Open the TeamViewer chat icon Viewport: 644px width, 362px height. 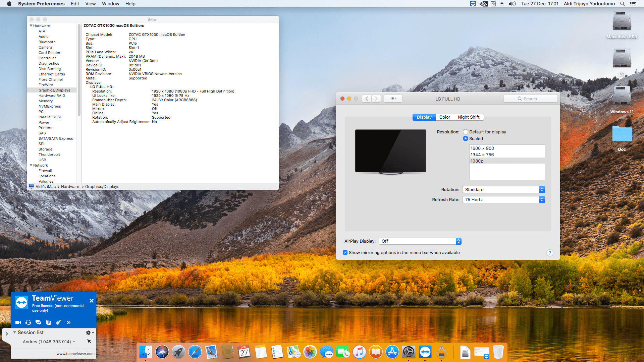tap(38, 322)
